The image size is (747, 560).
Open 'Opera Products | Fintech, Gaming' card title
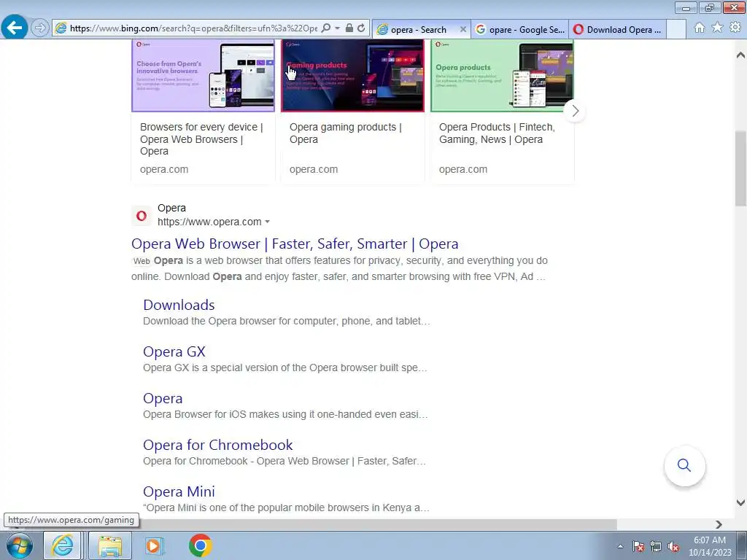[497, 133]
